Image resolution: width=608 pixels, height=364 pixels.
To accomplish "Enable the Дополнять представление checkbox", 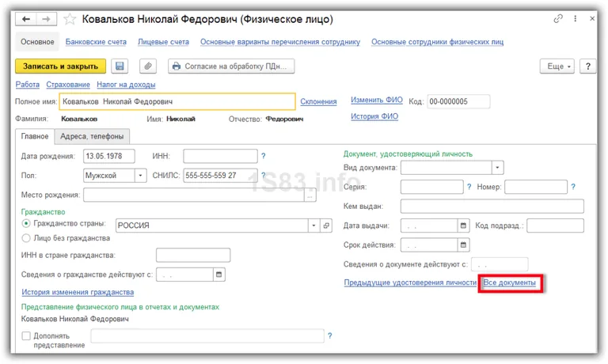I will (27, 336).
